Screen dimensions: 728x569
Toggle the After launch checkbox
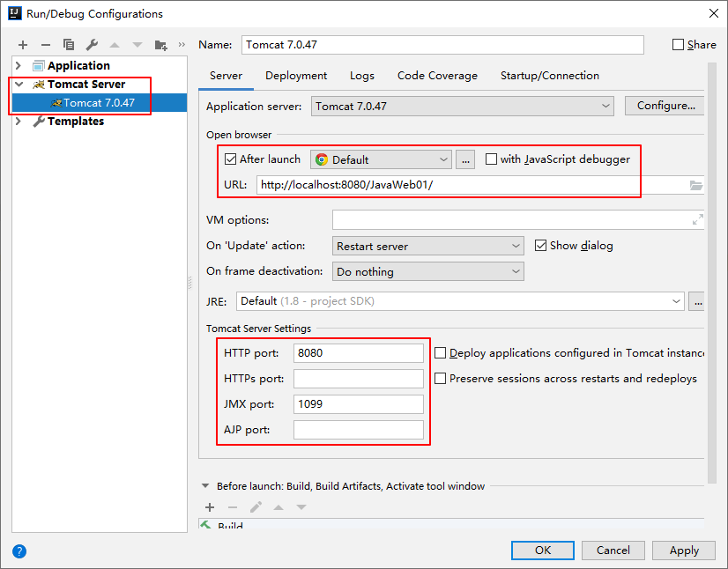[x=231, y=159]
